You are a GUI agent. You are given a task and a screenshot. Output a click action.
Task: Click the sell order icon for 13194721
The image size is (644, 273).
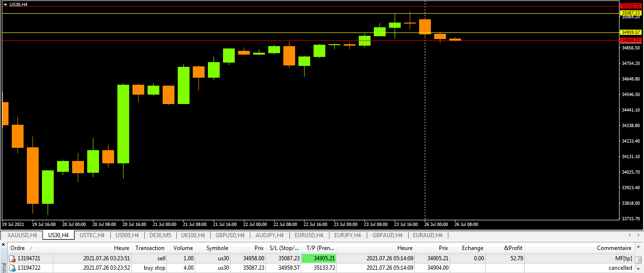tap(12, 258)
